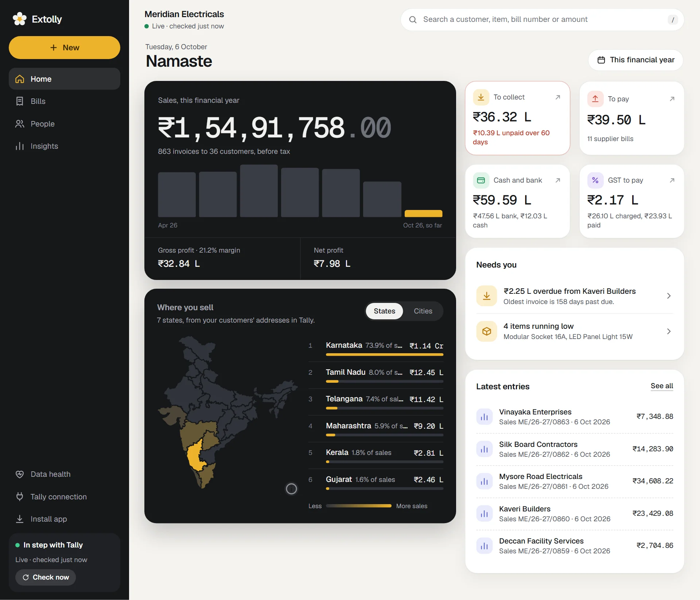Click the yellow Oct 26 sales bar

pyautogui.click(x=423, y=214)
